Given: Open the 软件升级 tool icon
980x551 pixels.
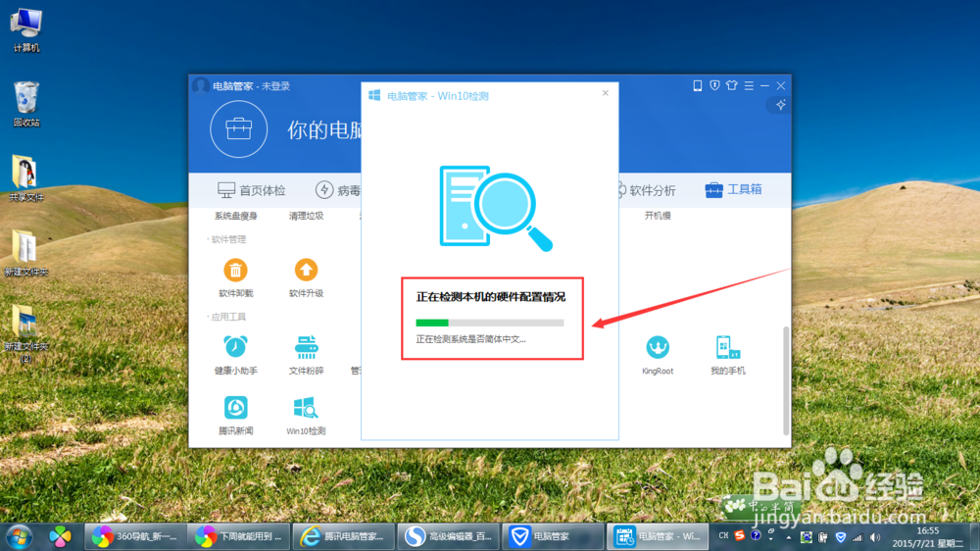Looking at the screenshot, I should tap(306, 271).
